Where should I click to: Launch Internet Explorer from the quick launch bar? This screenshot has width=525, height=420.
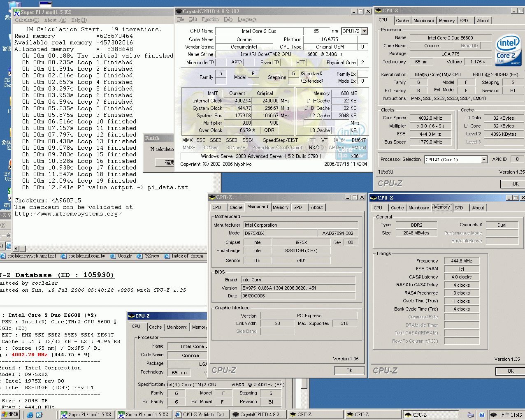tap(30, 415)
